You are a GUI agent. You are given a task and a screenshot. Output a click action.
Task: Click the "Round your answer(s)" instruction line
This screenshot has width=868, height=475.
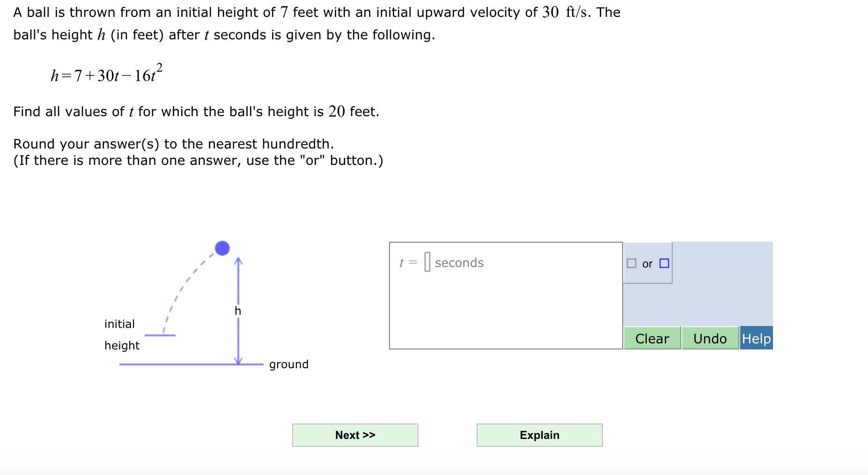point(173,143)
